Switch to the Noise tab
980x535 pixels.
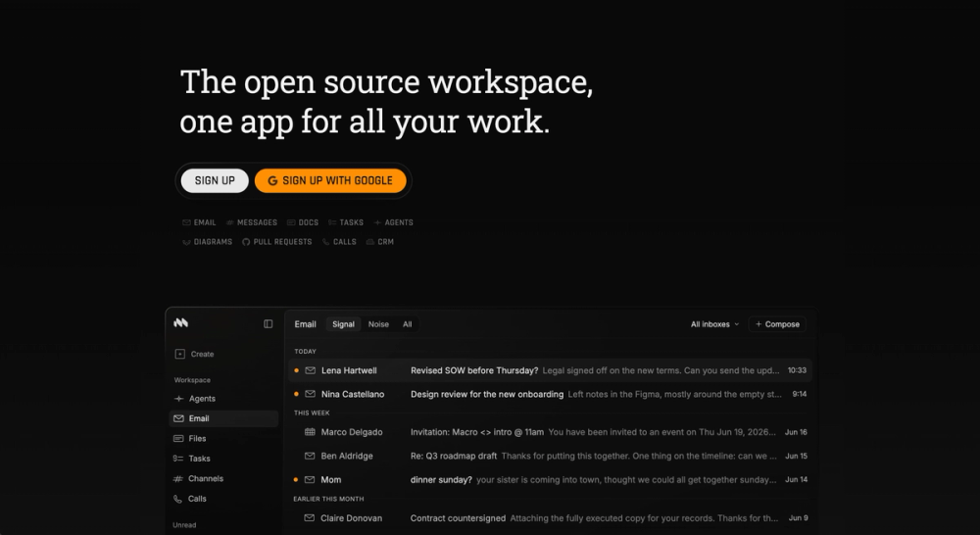pyautogui.click(x=378, y=324)
